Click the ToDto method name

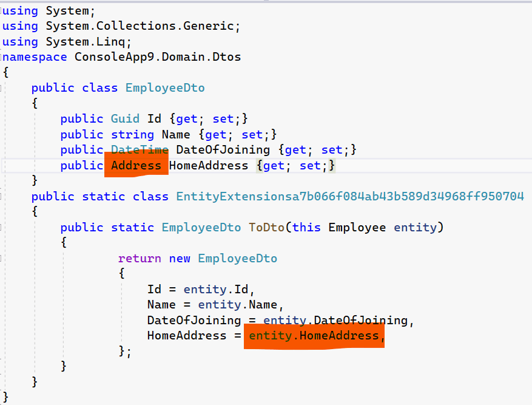[266, 228]
